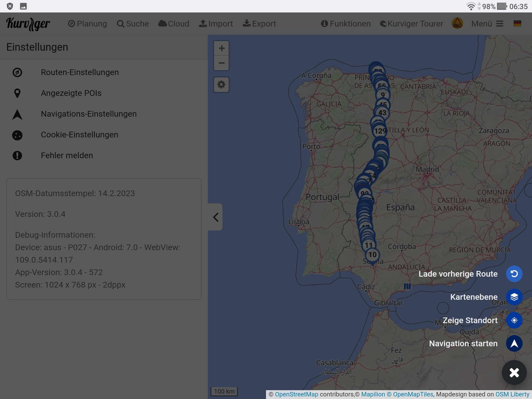Click the OpenStreetMap attribution link
Image resolution: width=532 pixels, height=399 pixels.
pos(296,394)
